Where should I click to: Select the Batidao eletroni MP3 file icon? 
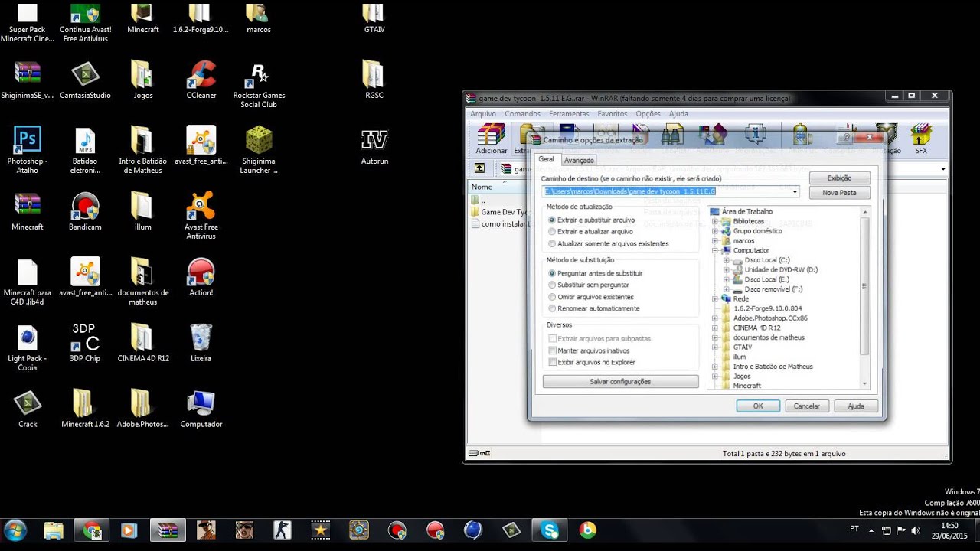(x=85, y=150)
